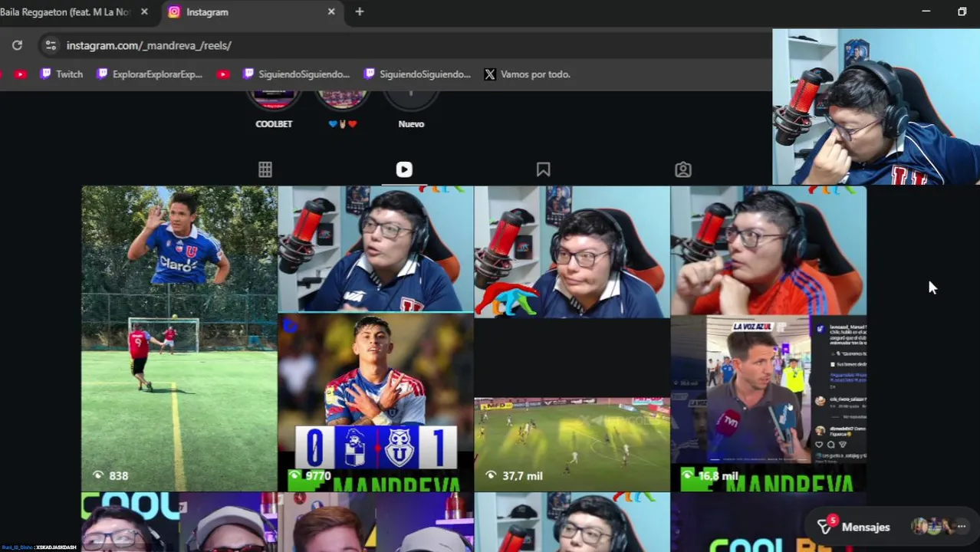Open the reel with 16,8 mil views
Screen dimensions: 980x552
pos(768,338)
